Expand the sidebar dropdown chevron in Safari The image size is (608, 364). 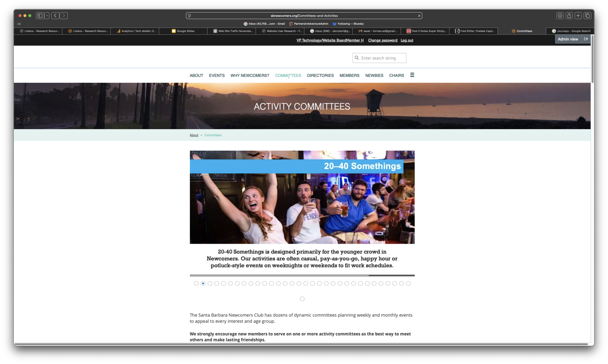[x=47, y=16]
